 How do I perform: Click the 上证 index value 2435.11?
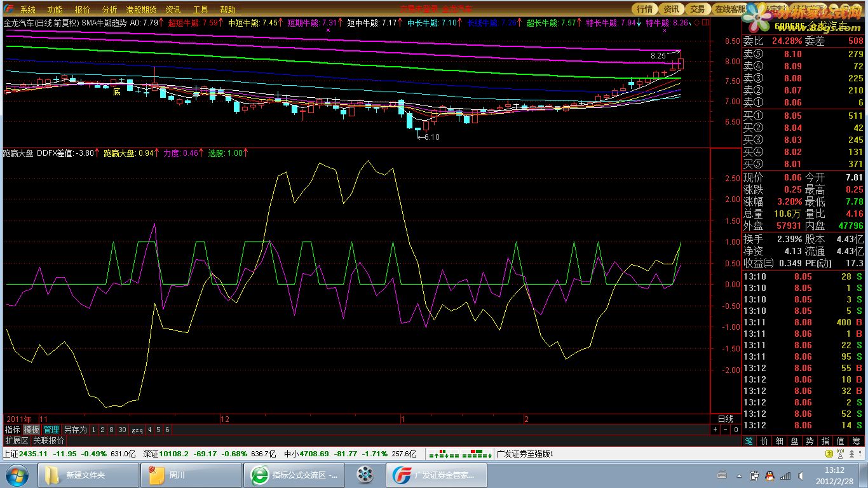34,454
